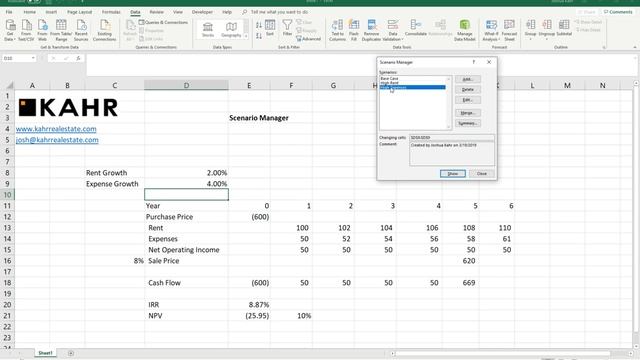Open the Consolidate tool
This screenshot has width=640, height=360.
tap(416, 28)
